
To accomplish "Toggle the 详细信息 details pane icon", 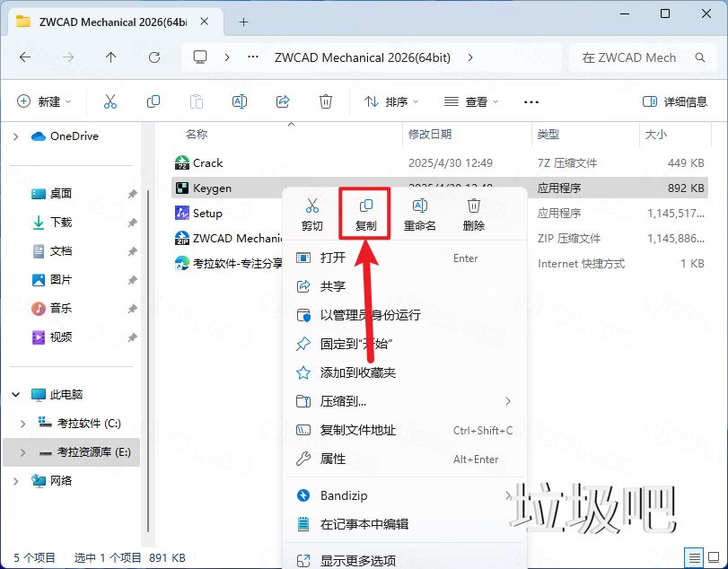I will coord(673,101).
